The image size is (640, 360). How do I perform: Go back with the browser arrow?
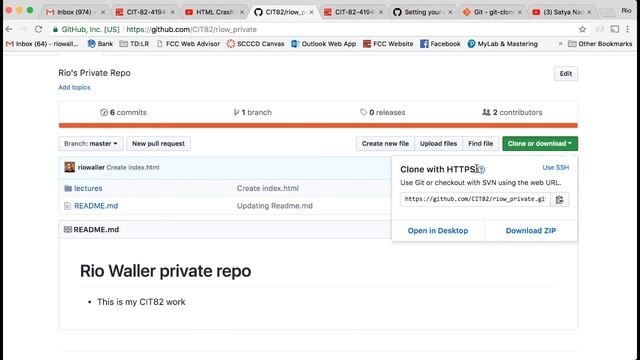(x=9, y=29)
